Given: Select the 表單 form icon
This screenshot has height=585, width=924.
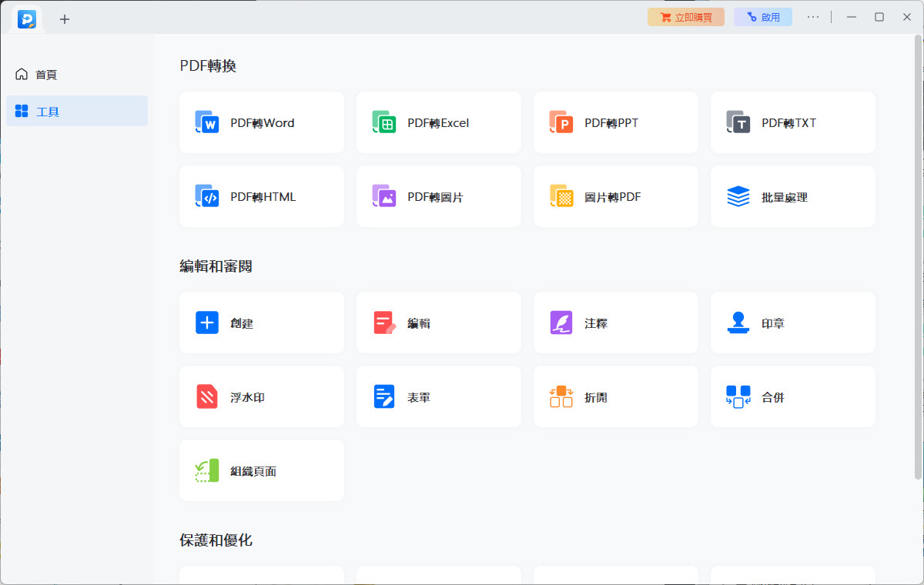Looking at the screenshot, I should (384, 396).
